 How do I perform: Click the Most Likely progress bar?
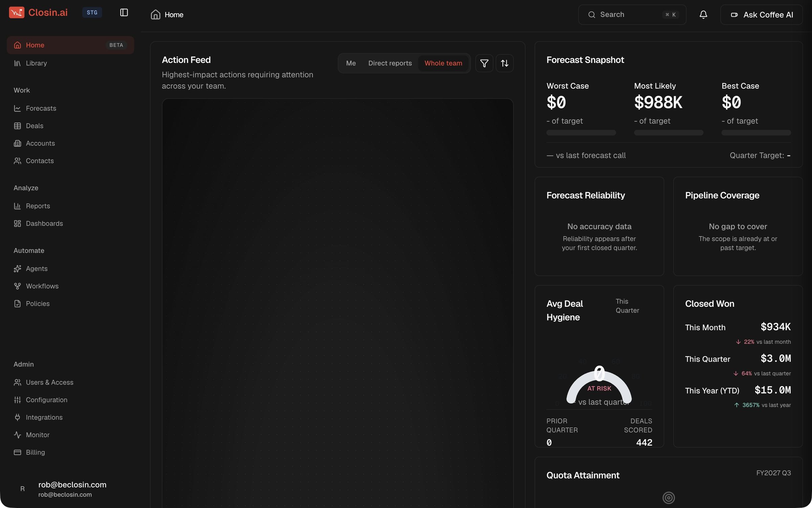tap(669, 133)
